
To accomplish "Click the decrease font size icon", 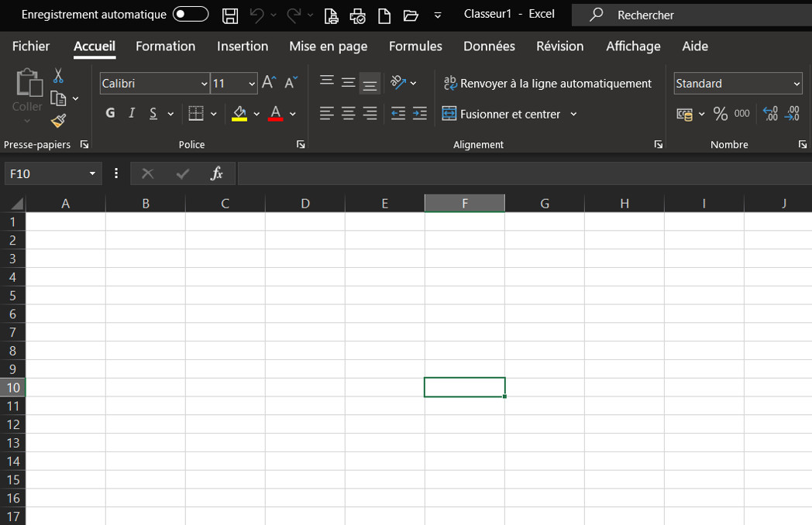I will pyautogui.click(x=291, y=82).
